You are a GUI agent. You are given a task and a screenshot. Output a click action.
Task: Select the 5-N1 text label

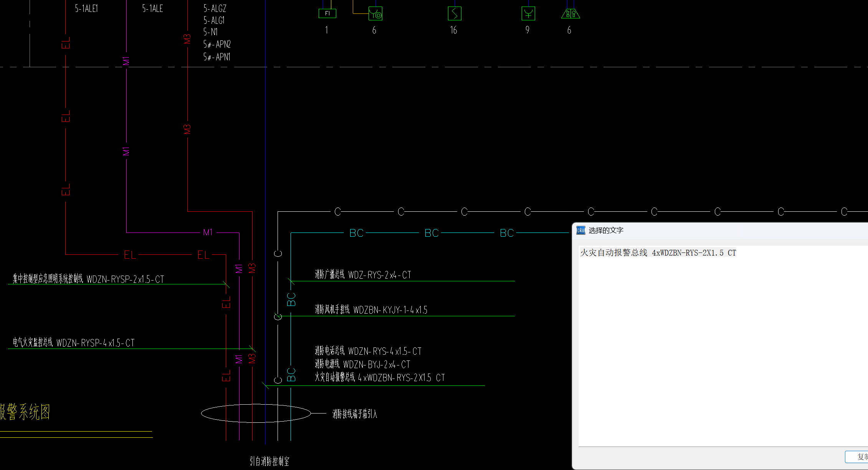(x=210, y=32)
